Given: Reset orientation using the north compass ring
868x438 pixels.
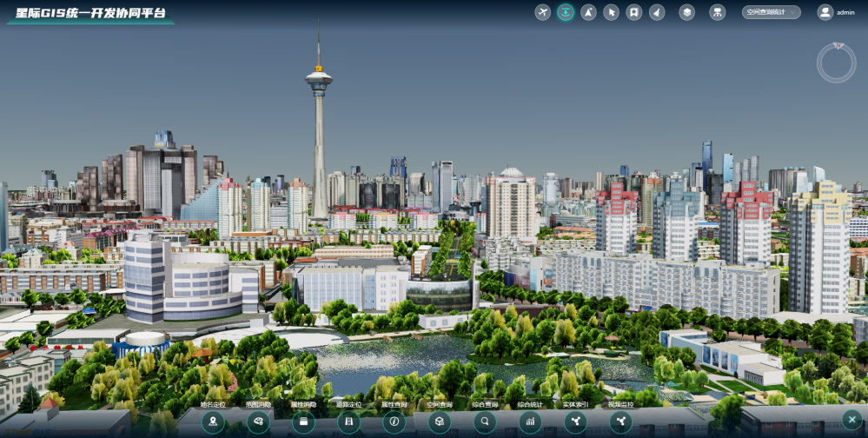Looking at the screenshot, I should (836, 63).
